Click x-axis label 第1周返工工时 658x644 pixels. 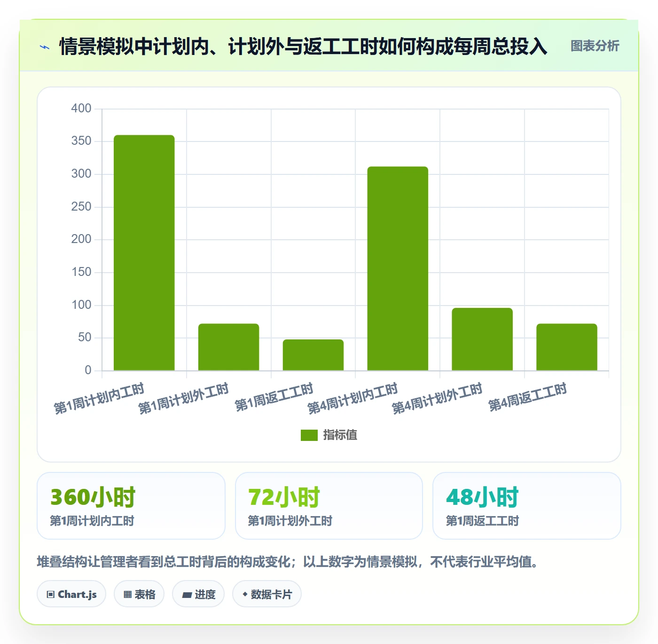(x=274, y=397)
